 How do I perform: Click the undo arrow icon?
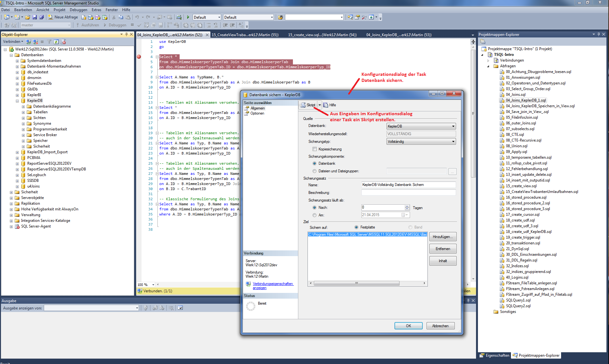[x=137, y=17]
